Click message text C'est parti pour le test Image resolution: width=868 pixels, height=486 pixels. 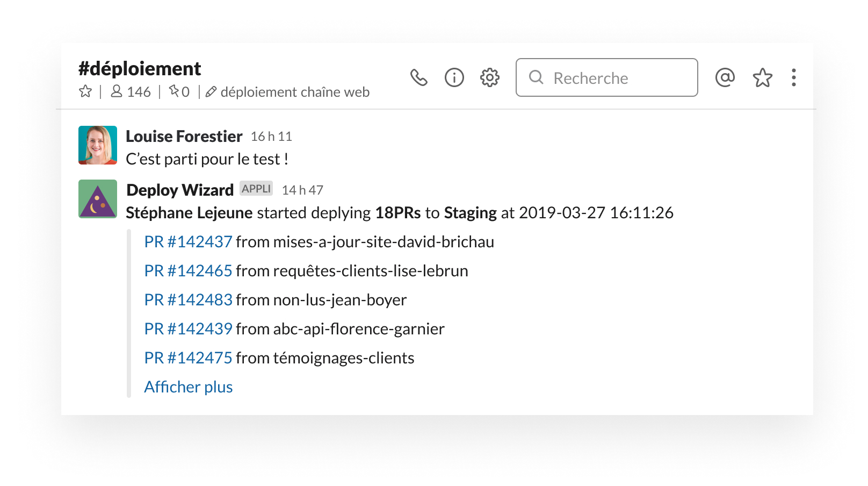(207, 159)
